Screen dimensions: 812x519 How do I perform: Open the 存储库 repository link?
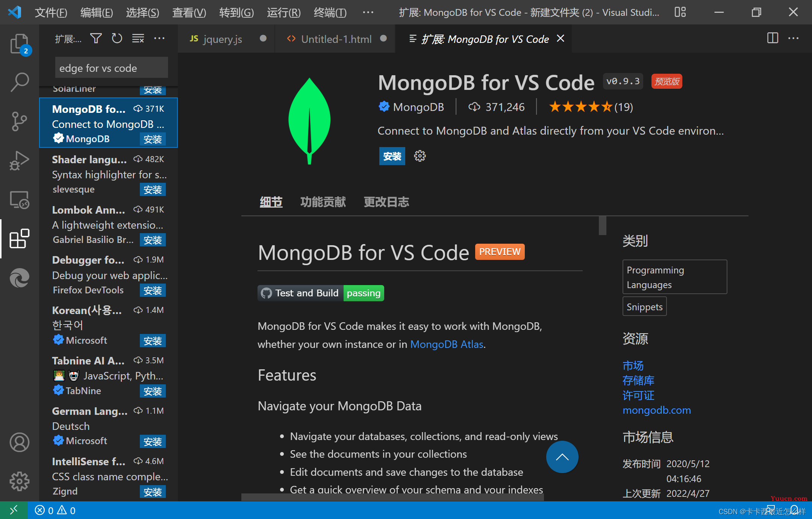click(638, 381)
